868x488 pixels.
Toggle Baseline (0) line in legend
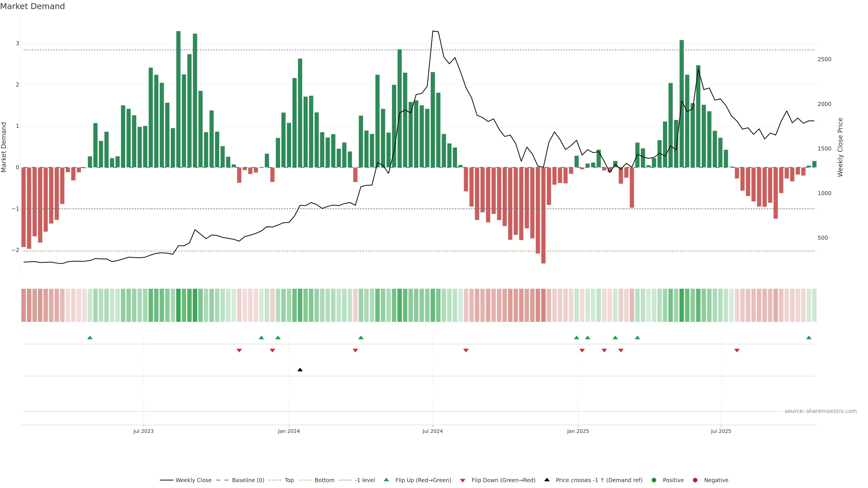tap(248, 480)
